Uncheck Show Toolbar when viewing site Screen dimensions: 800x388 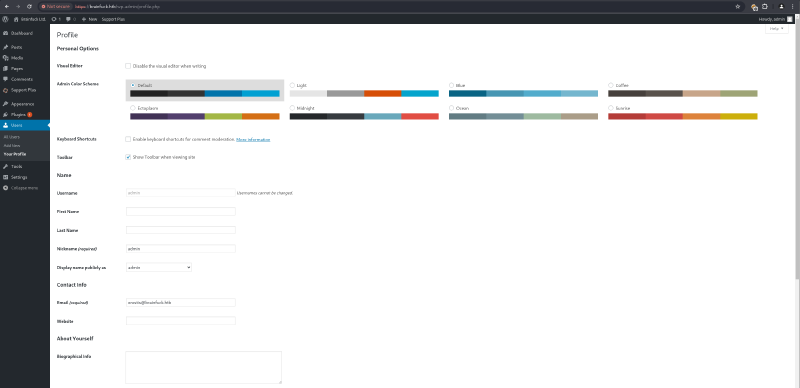(x=128, y=157)
